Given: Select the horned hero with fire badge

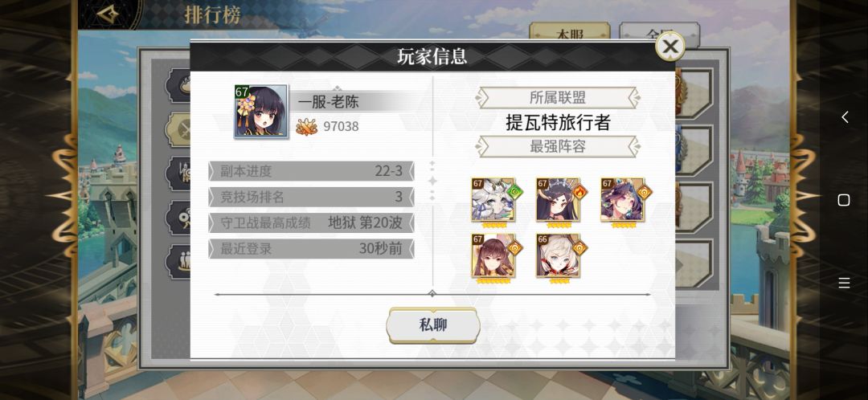Looking at the screenshot, I should tap(558, 200).
